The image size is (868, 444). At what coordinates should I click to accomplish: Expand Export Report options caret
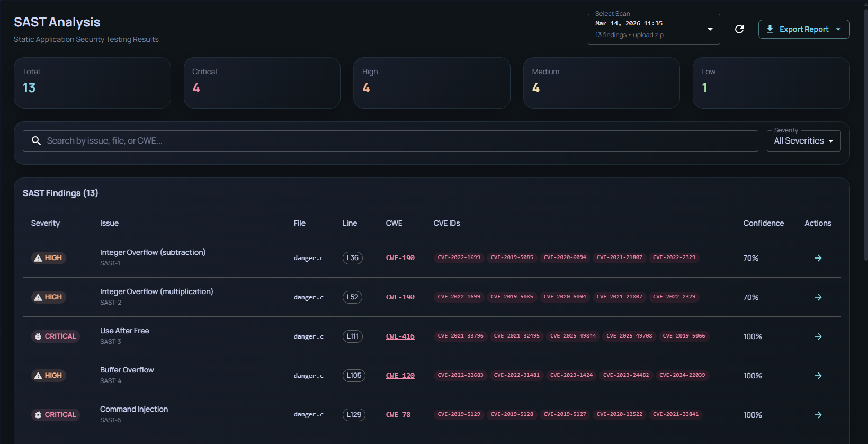coord(838,29)
